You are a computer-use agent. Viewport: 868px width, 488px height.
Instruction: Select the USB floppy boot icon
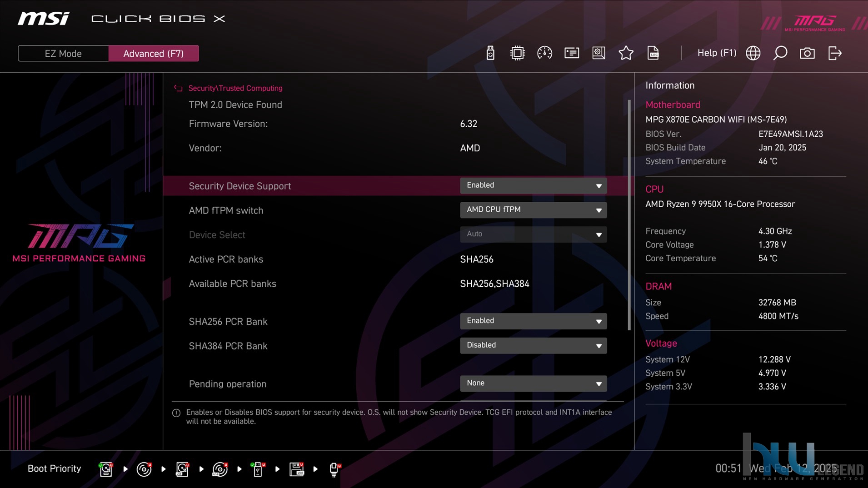[x=296, y=469]
